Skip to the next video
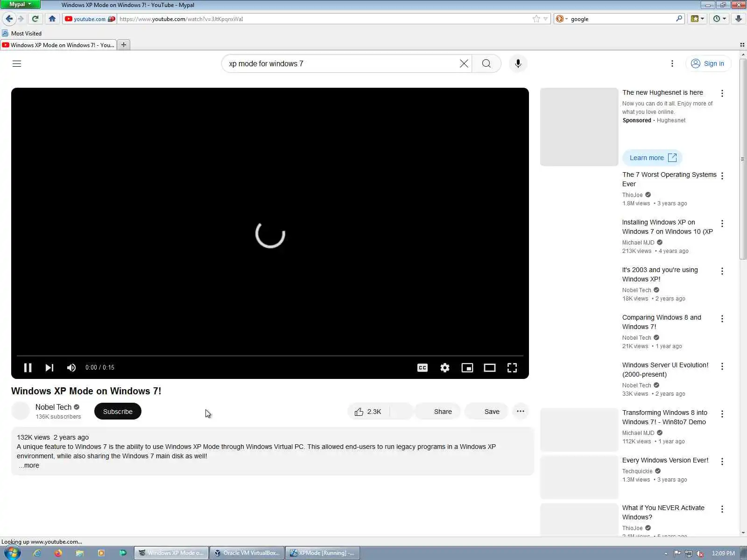 tap(49, 368)
